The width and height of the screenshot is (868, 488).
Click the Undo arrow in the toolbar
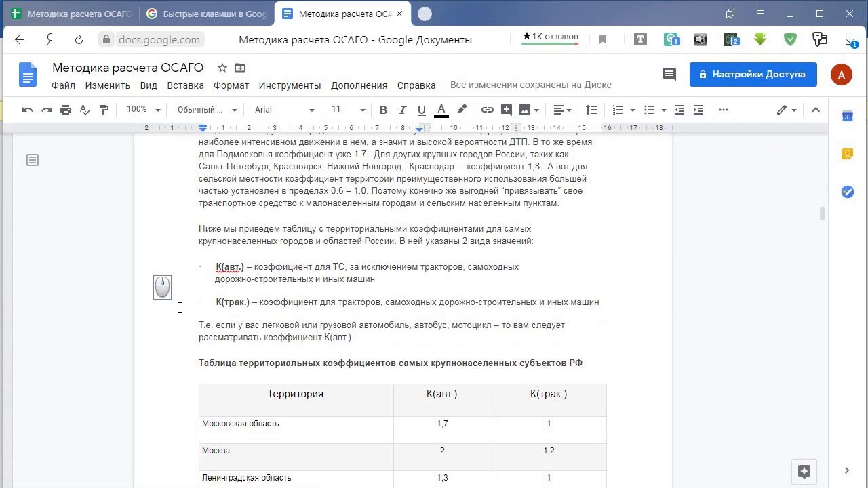28,110
